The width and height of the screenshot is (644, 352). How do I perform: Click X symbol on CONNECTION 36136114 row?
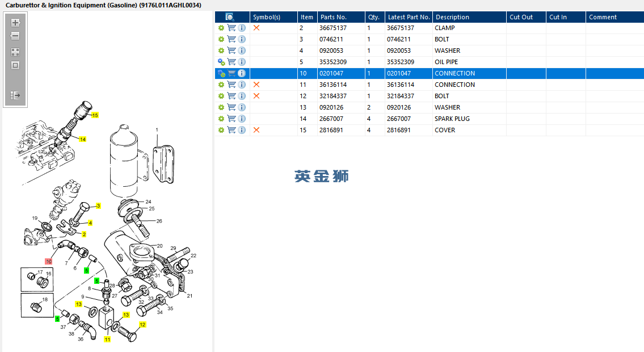point(256,85)
